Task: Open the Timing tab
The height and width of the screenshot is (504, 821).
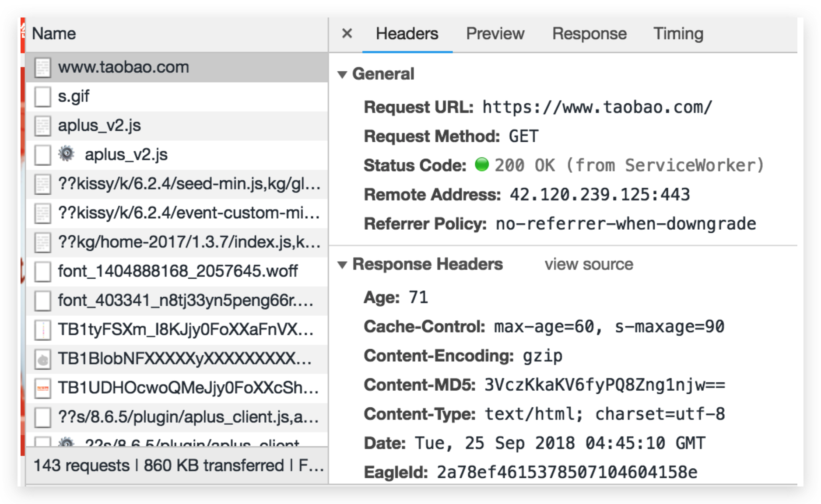Action: tap(678, 34)
